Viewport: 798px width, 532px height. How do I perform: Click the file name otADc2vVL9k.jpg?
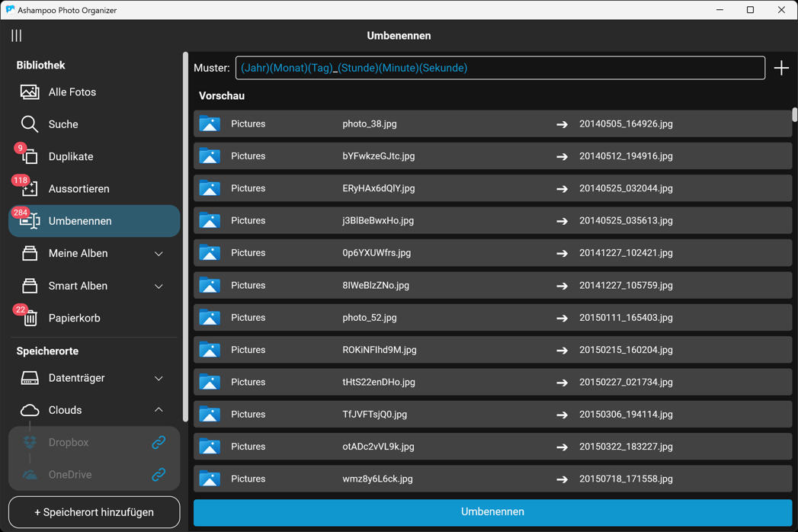tap(378, 447)
